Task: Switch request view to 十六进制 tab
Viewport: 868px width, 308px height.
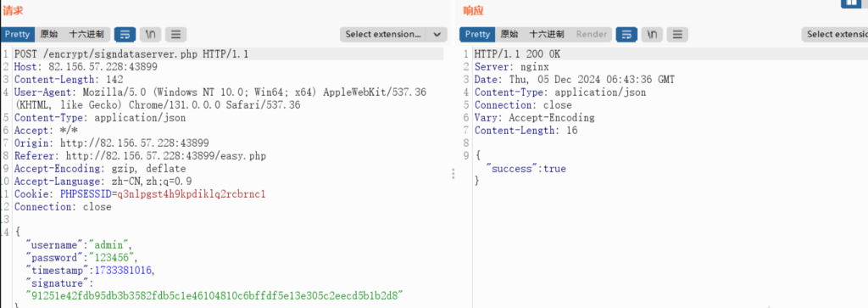Action: tap(86, 34)
